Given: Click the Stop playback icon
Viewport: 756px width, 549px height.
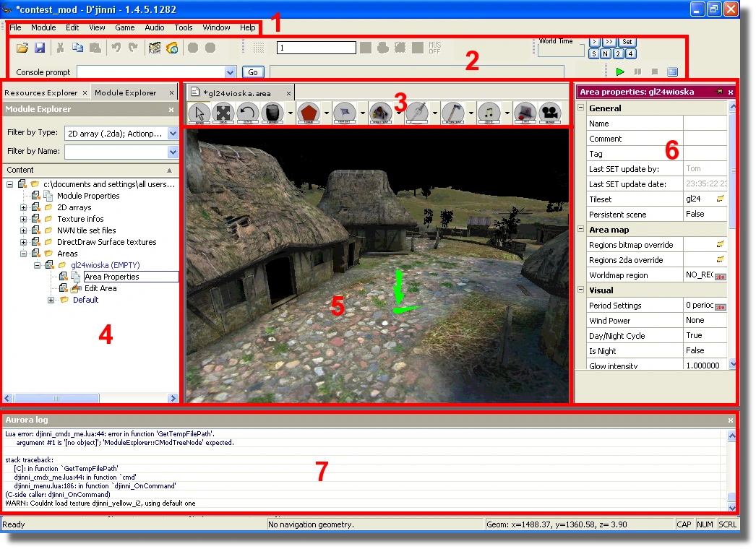Looking at the screenshot, I should pyautogui.click(x=655, y=72).
